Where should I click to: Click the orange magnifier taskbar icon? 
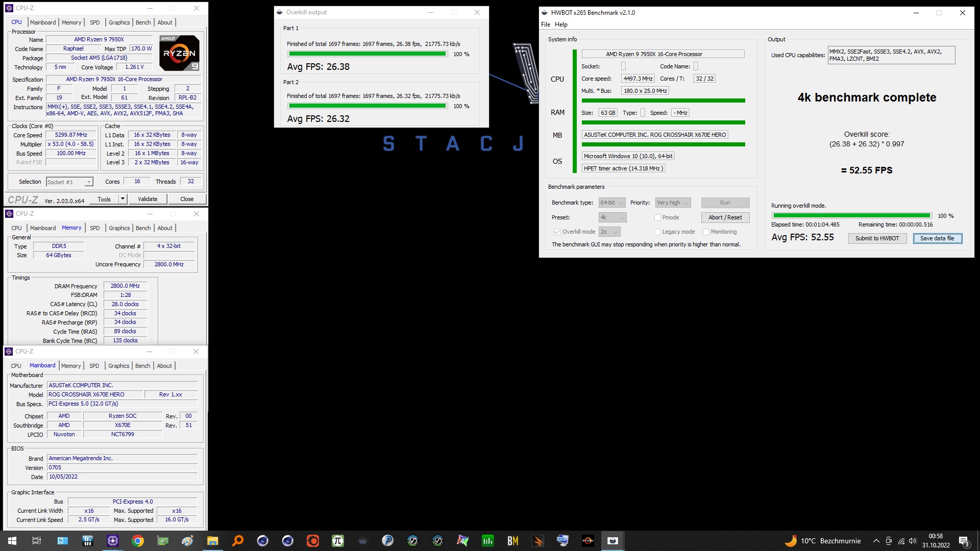(238, 541)
